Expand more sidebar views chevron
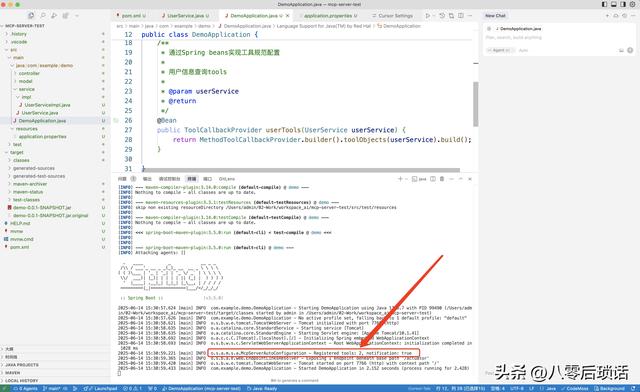 (x=77, y=16)
